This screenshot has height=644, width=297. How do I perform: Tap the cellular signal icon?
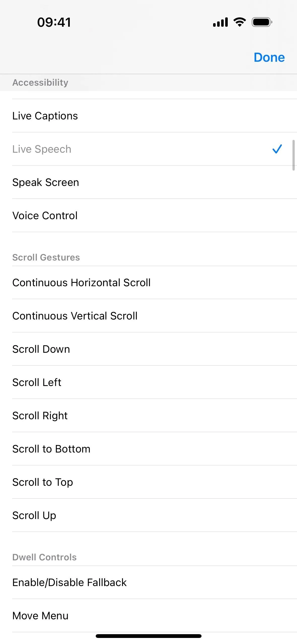click(x=220, y=22)
